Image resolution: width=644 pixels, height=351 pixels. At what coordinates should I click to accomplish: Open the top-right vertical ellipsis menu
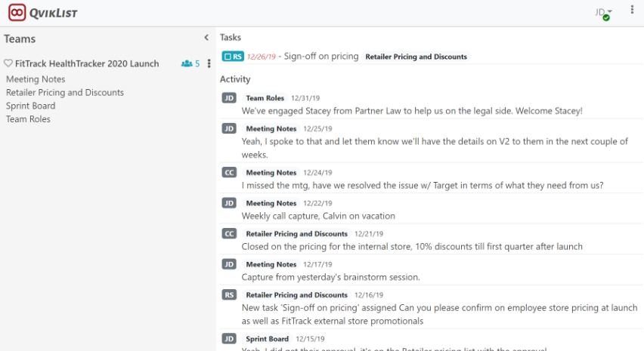click(632, 11)
